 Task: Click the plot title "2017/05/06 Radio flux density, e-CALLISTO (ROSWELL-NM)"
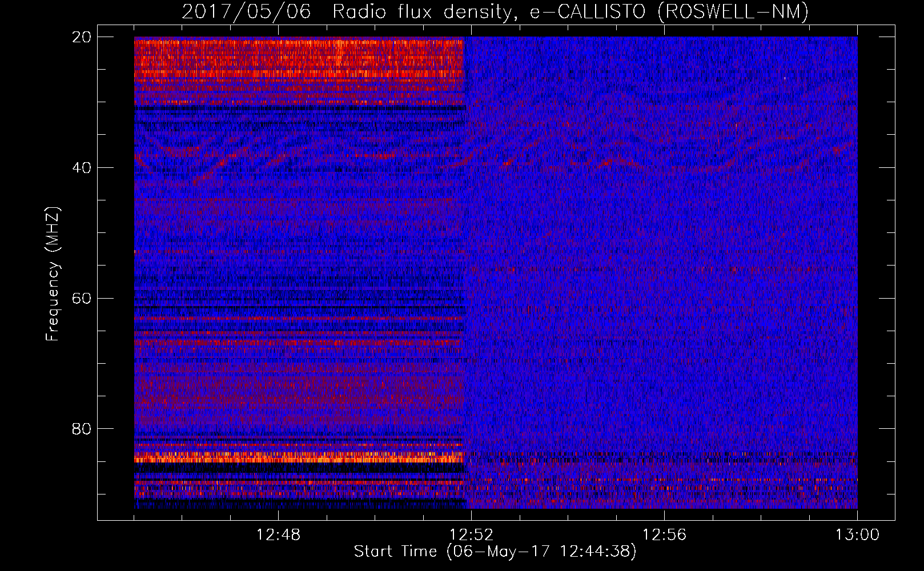[x=495, y=11]
